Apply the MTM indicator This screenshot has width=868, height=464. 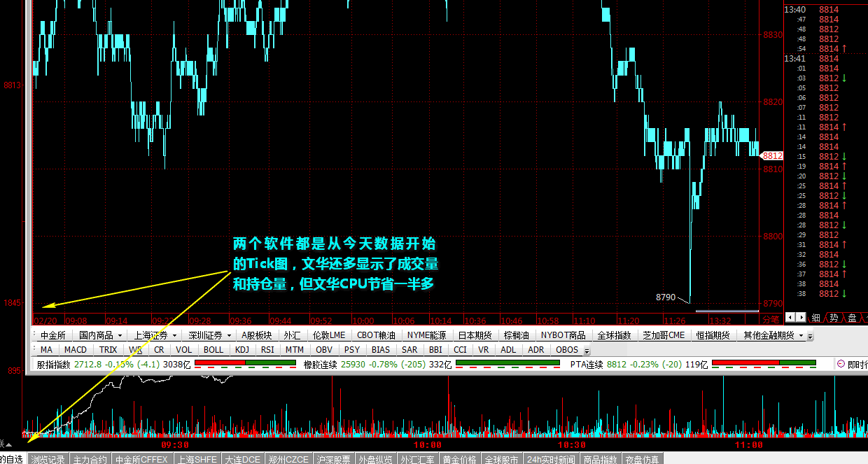pyautogui.click(x=295, y=349)
